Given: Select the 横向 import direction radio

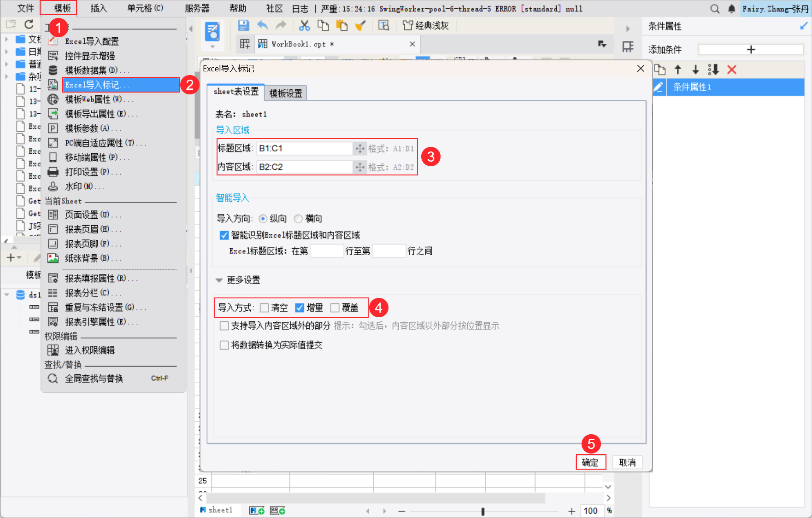Looking at the screenshot, I should pos(298,219).
